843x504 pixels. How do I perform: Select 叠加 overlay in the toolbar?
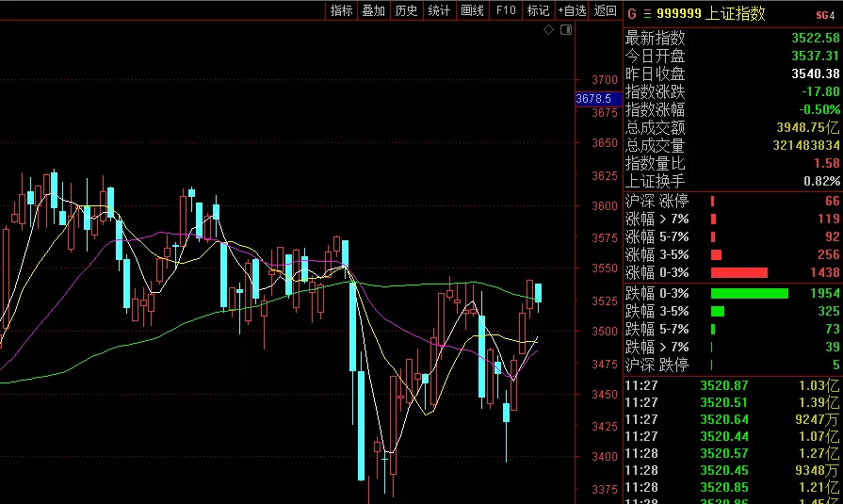click(x=373, y=10)
